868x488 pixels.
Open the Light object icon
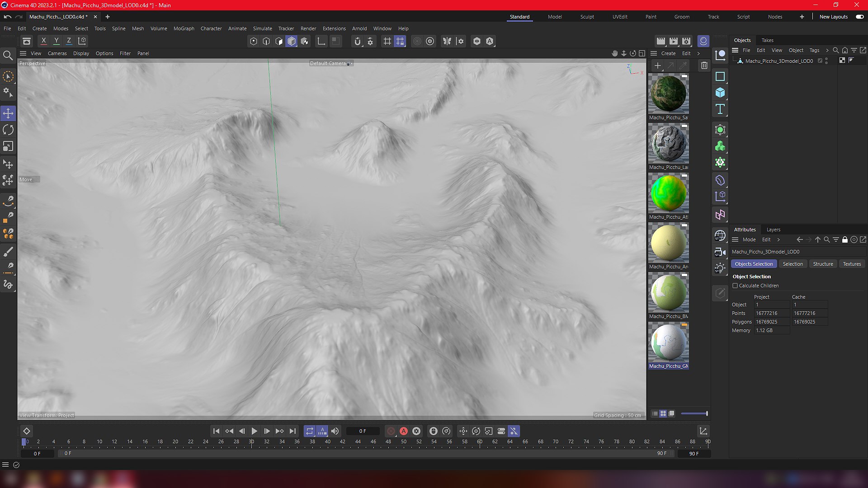pyautogui.click(x=720, y=268)
